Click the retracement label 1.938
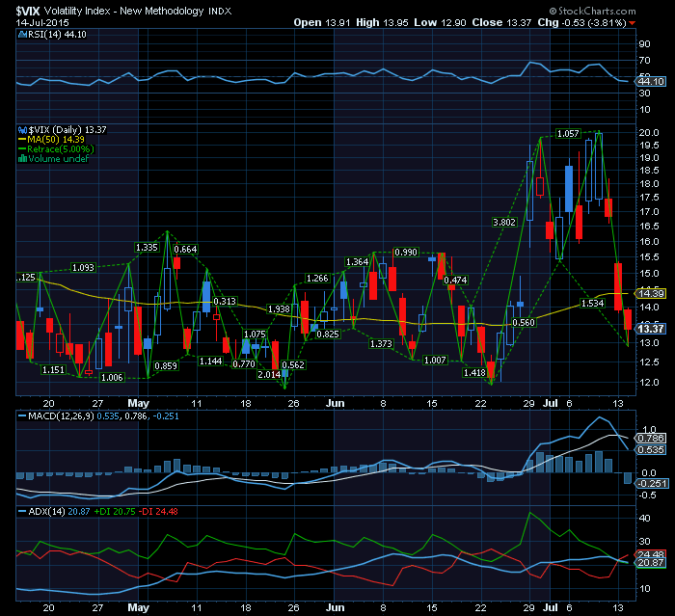The width and height of the screenshot is (675, 616). coord(279,309)
